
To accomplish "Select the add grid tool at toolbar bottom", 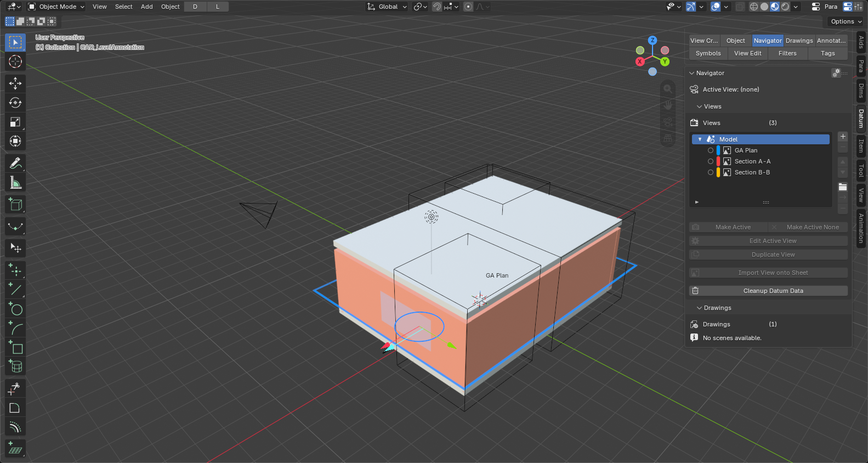I will (15, 449).
